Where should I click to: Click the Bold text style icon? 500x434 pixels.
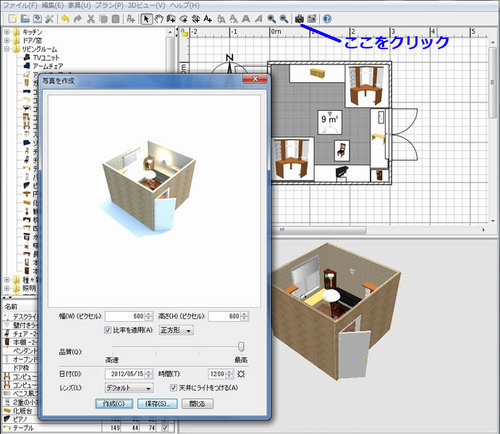point(246,19)
